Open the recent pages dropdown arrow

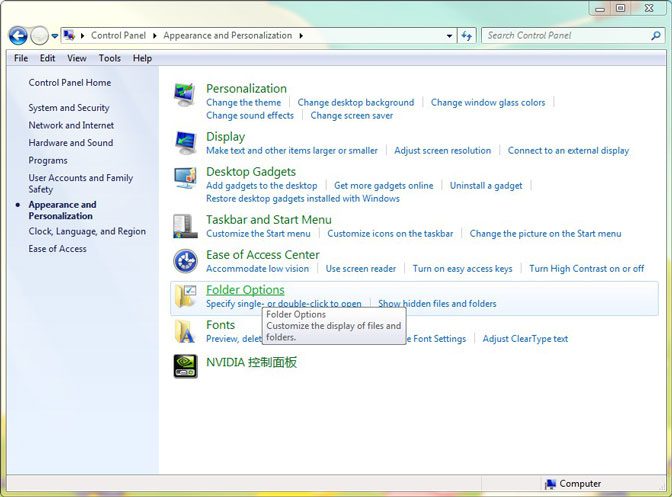(x=55, y=36)
